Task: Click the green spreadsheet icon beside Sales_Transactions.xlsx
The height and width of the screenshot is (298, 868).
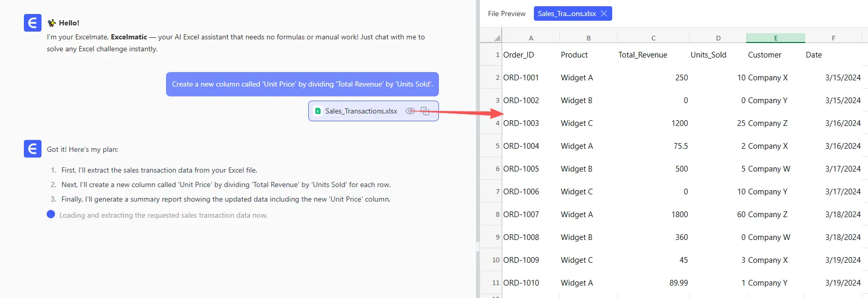Action: (x=318, y=111)
